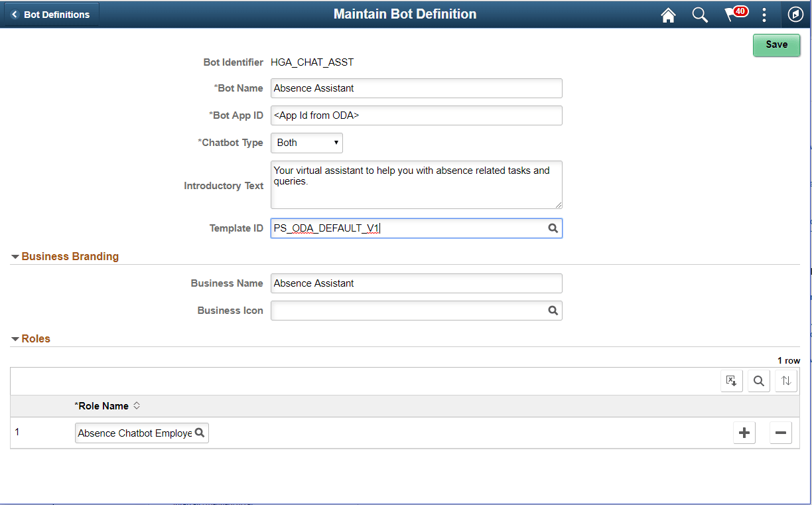This screenshot has height=505, width=812.
Task: Look up Role Name with magnifier
Action: click(x=199, y=433)
